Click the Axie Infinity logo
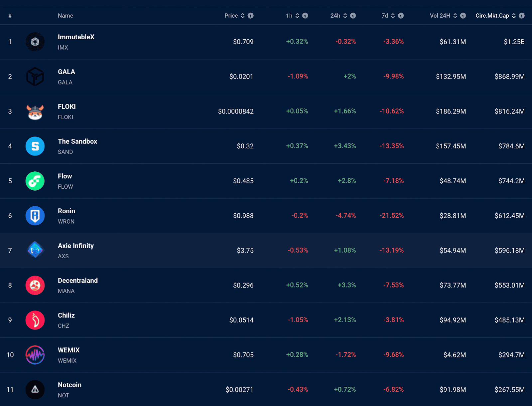The height and width of the screenshot is (406, 532). tap(35, 251)
